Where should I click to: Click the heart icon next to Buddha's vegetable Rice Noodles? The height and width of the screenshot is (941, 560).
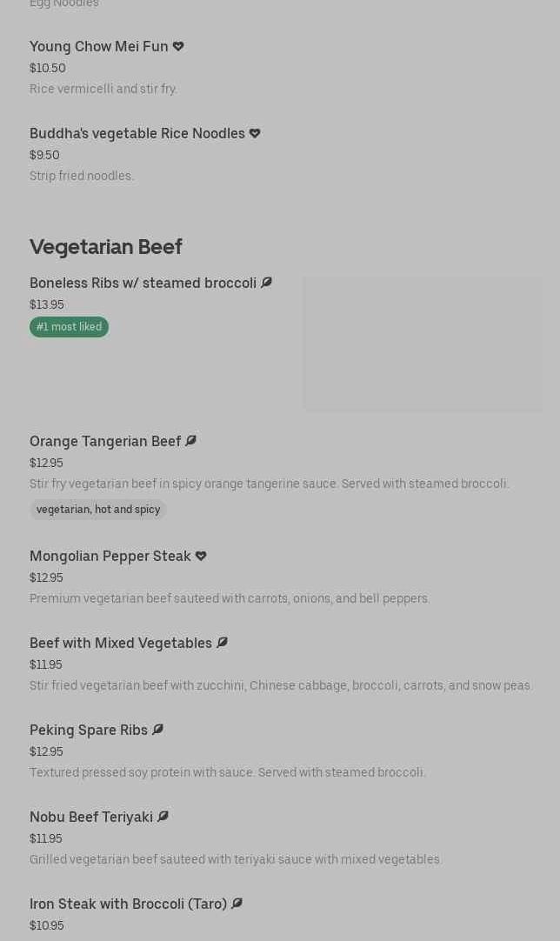point(255,133)
